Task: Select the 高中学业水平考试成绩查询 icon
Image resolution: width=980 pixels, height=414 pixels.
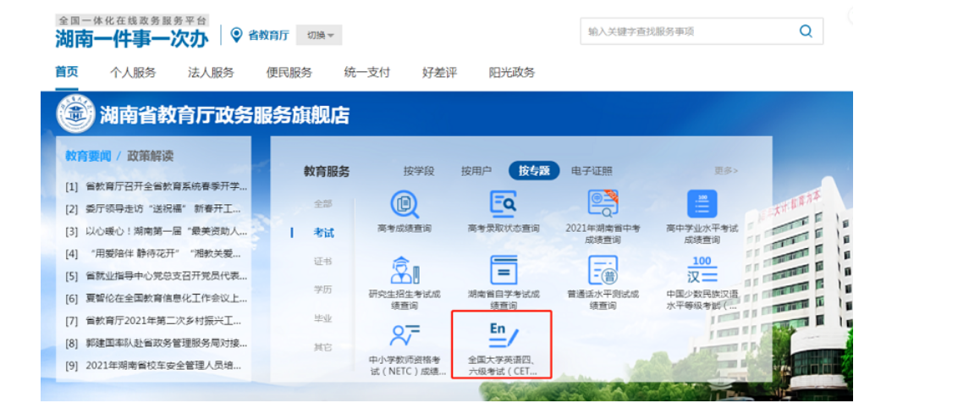Action: coord(702,204)
